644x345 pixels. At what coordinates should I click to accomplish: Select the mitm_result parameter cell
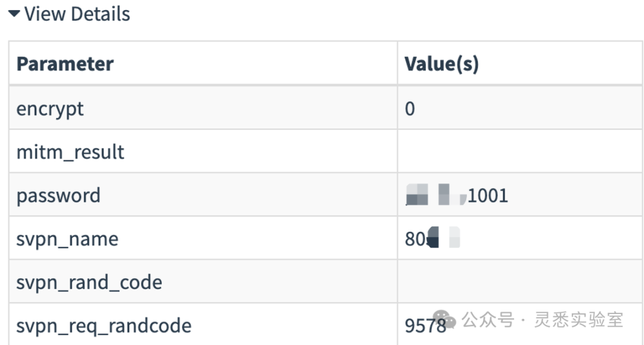pyautogui.click(x=70, y=152)
